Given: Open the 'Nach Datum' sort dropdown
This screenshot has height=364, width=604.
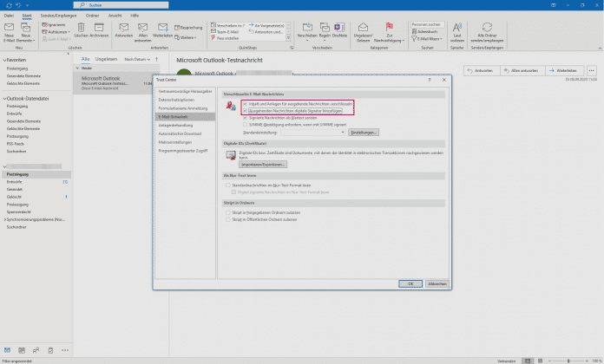Looking at the screenshot, I should pos(139,59).
